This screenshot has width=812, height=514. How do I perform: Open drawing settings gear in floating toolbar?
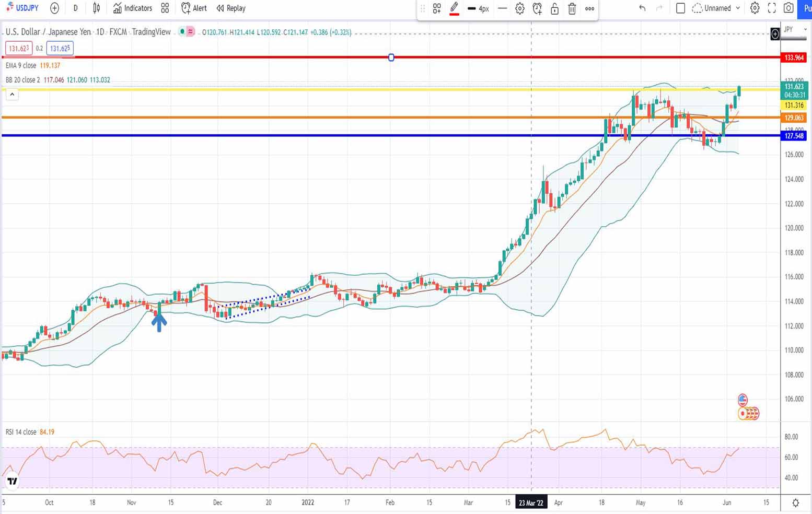coord(520,8)
